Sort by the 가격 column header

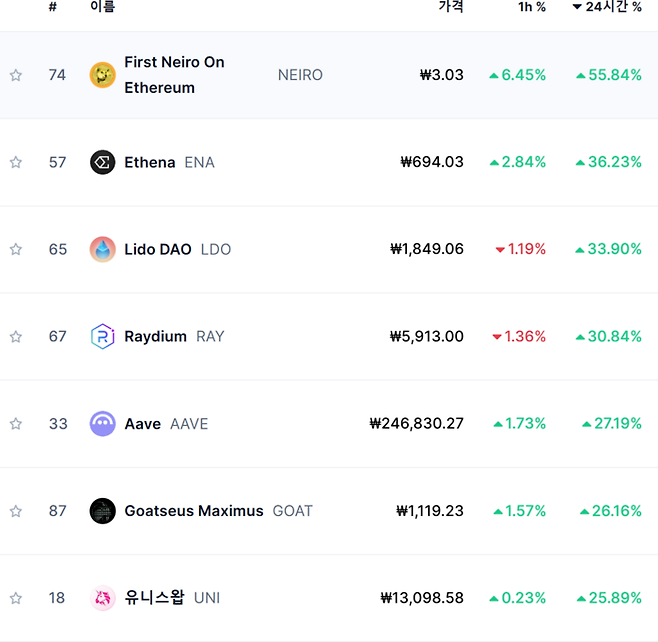[451, 6]
